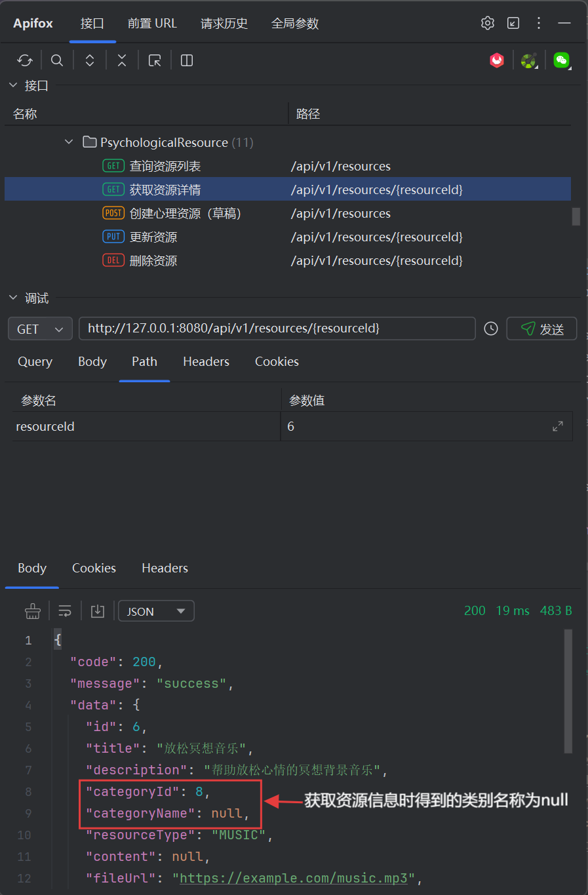Expand all interfaces icon
The image size is (588, 895).
tap(90, 60)
